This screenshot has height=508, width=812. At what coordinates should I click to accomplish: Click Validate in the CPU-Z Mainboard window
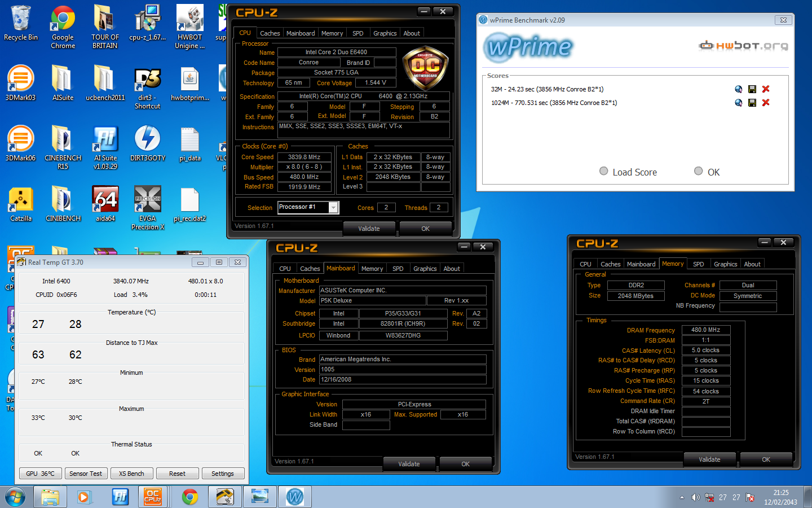click(x=409, y=464)
